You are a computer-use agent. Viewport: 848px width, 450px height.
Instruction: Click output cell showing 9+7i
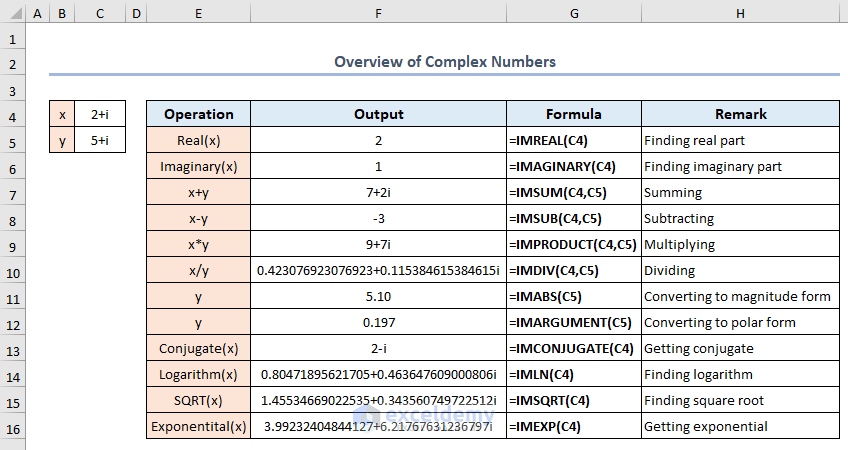[x=379, y=244]
